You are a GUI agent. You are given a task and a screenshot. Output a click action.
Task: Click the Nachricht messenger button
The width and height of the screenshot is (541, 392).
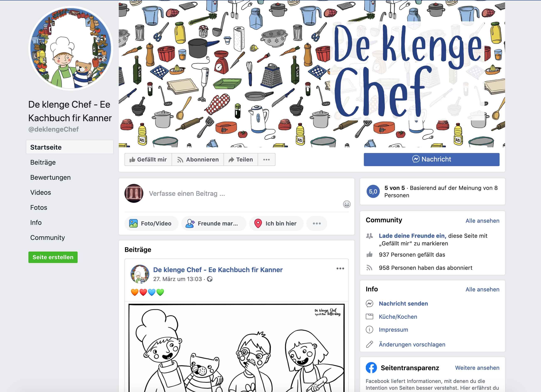coord(432,159)
